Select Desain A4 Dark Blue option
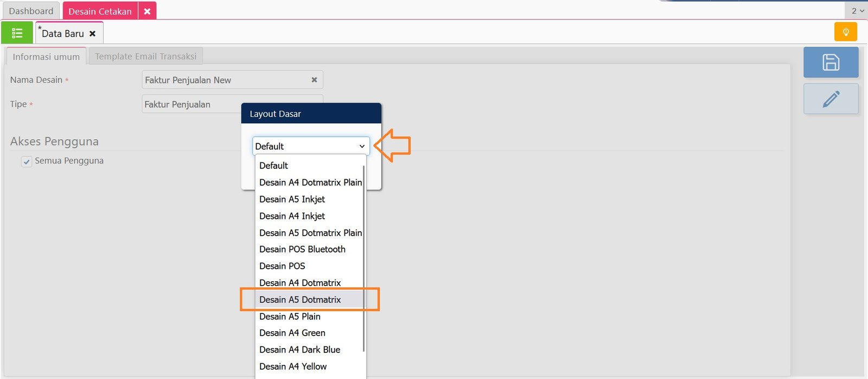The width and height of the screenshot is (868, 379). click(x=299, y=350)
